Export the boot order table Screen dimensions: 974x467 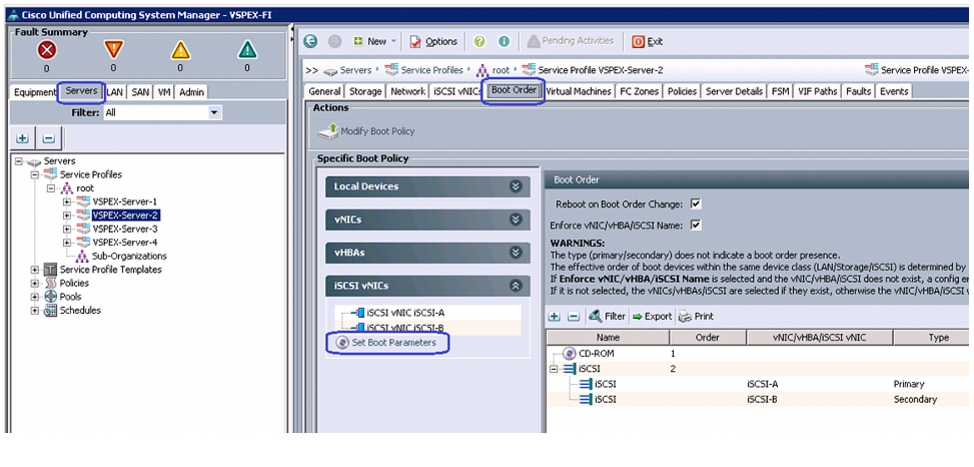pos(652,317)
